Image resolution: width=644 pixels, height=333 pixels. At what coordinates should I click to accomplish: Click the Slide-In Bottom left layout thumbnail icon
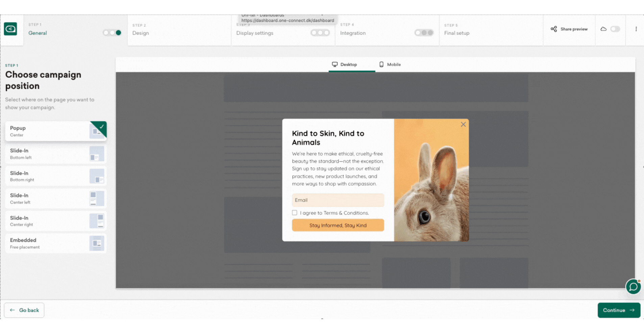click(x=97, y=154)
